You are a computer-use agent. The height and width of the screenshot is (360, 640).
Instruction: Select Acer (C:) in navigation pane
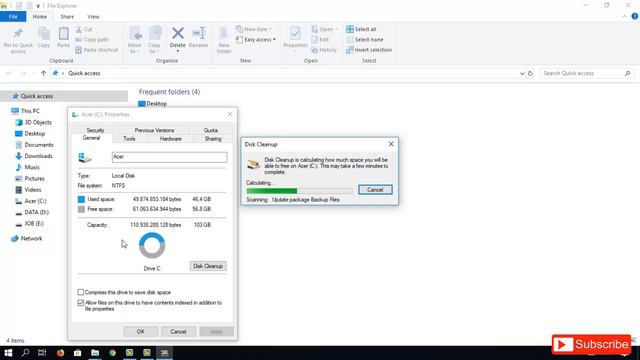[31, 201]
